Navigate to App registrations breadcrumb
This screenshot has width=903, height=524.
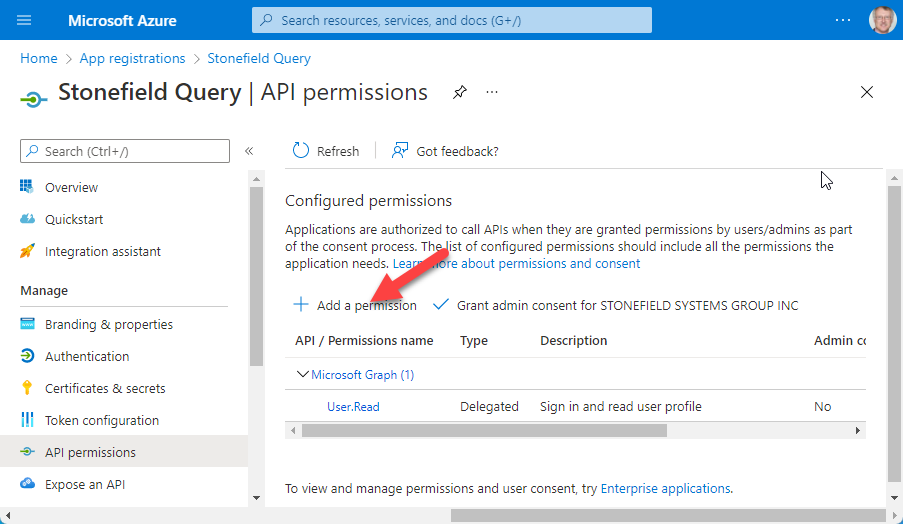click(x=132, y=58)
